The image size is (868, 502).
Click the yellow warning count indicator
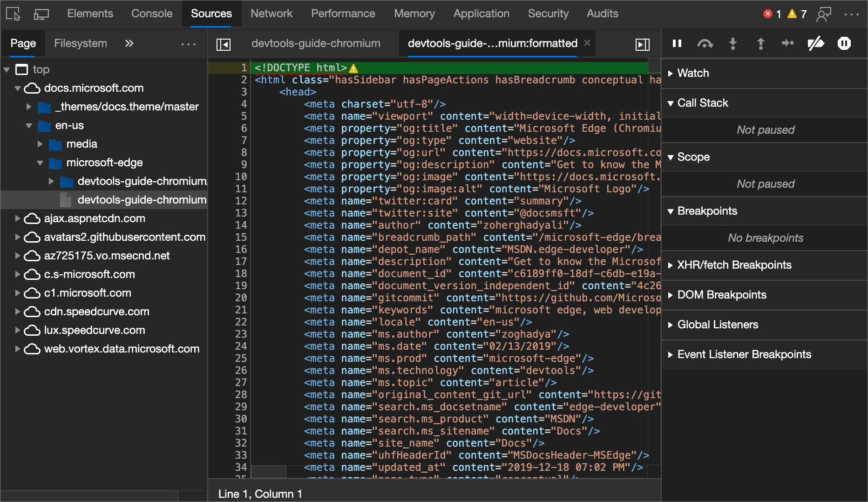pyautogui.click(x=797, y=14)
